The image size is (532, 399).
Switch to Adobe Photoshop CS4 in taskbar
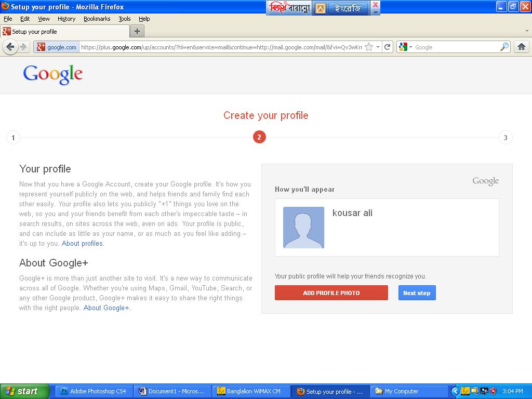(x=94, y=391)
